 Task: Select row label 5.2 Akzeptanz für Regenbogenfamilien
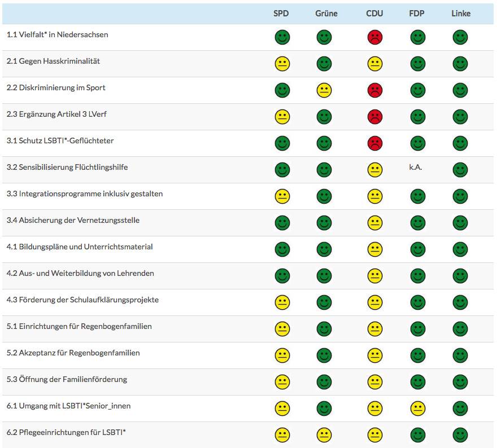[73, 353]
